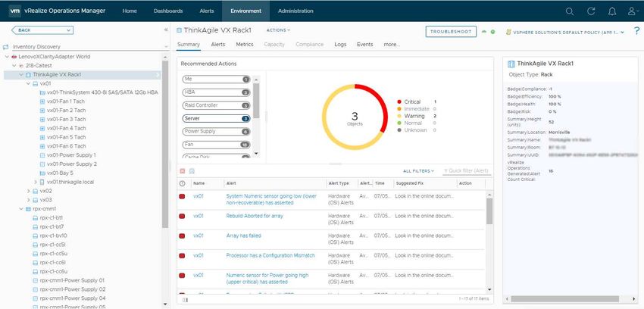Switch to the Metrics tab
The height and width of the screenshot is (309, 644).
(x=245, y=45)
